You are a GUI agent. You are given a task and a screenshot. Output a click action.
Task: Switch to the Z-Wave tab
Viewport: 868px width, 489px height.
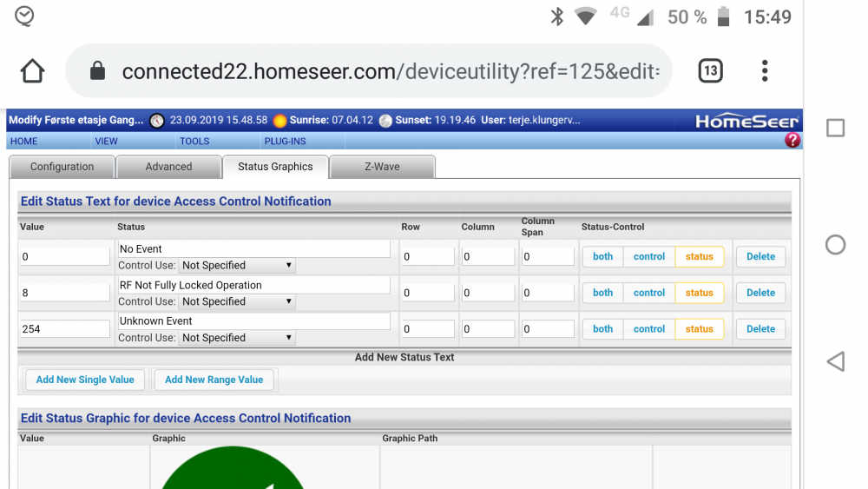point(382,167)
